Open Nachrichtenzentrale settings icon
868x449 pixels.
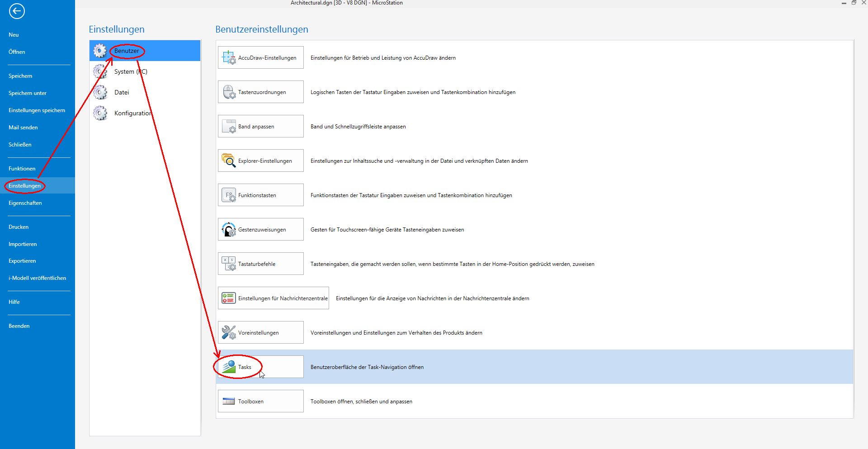[229, 298]
